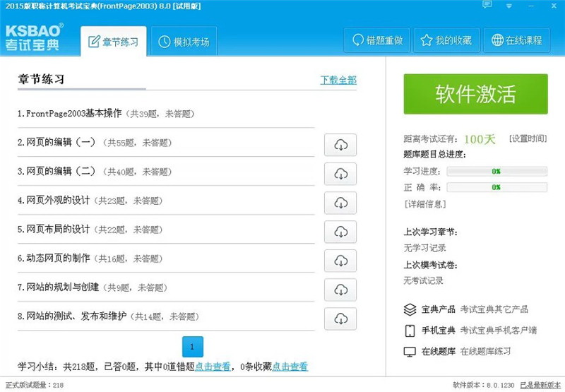Screen dimensions: 565x392
Task: Click 考试宝典手机客户端 text
Action: pyautogui.click(x=499, y=331)
